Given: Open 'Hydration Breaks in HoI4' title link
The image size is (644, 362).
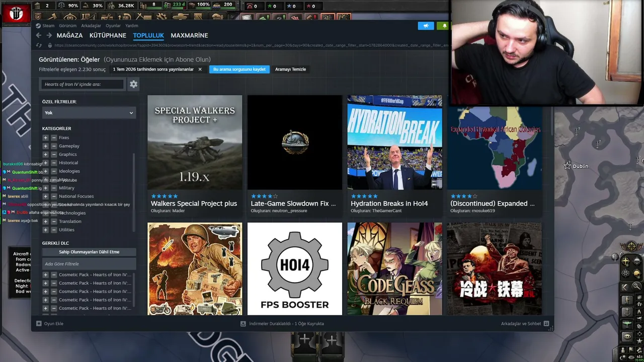Looking at the screenshot, I should (389, 204).
